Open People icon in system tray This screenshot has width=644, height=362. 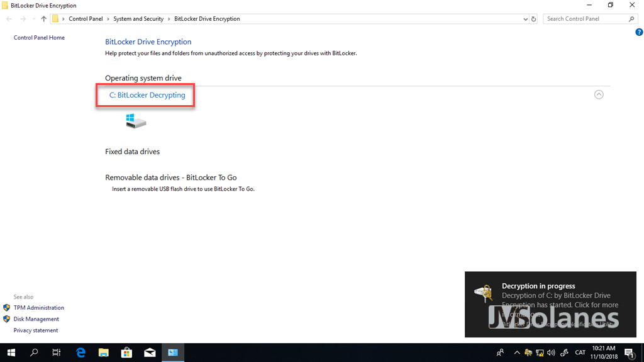(x=500, y=353)
